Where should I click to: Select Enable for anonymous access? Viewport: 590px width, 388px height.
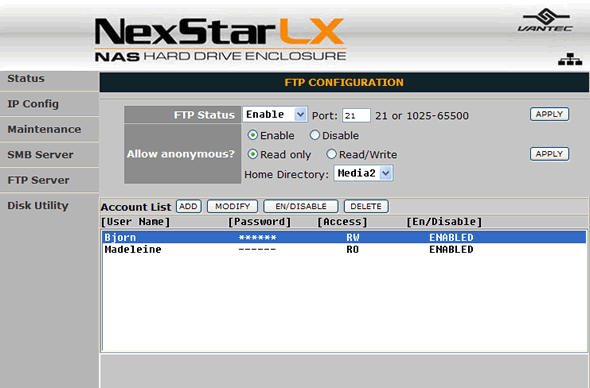252,135
